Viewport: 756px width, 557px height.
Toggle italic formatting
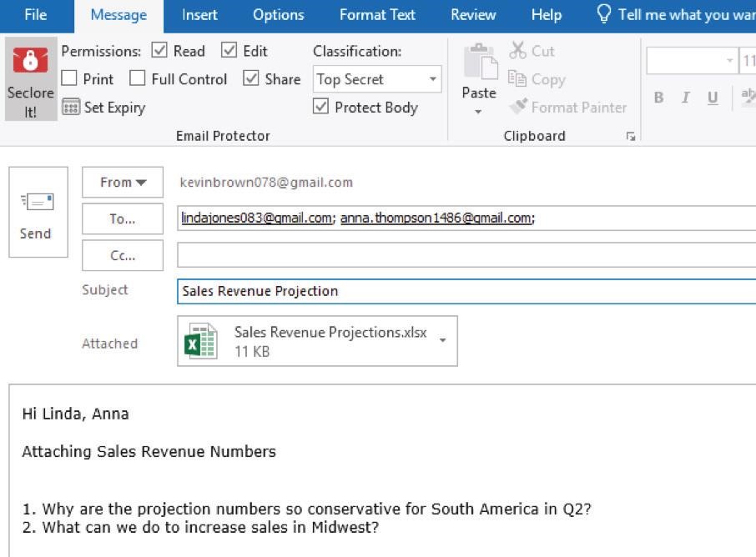coord(685,98)
